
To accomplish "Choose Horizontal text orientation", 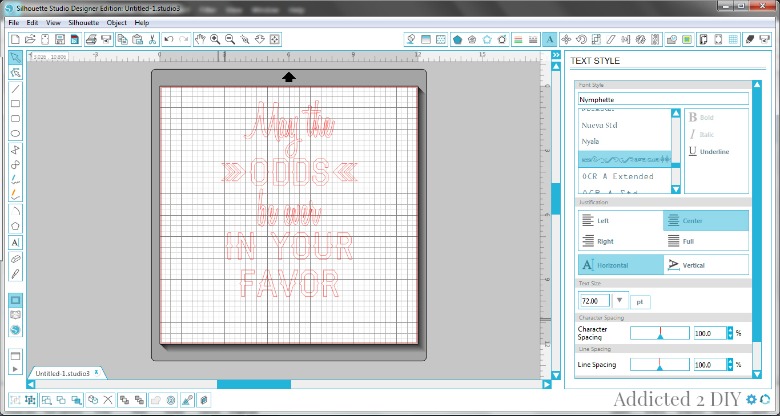I will (x=621, y=265).
